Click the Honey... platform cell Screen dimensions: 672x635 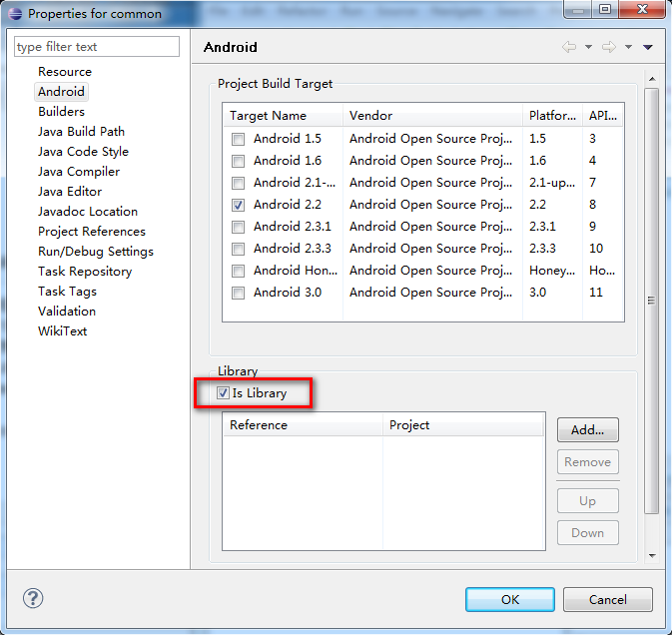(552, 271)
